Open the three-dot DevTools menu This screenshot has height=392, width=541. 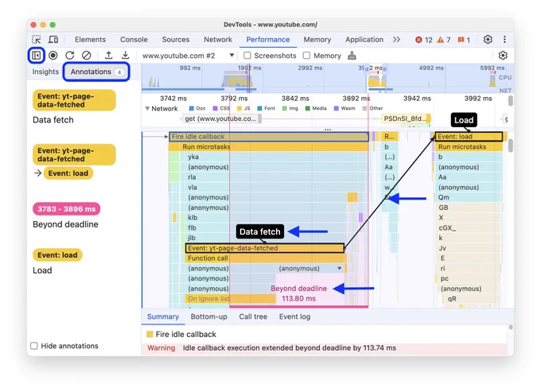(504, 40)
